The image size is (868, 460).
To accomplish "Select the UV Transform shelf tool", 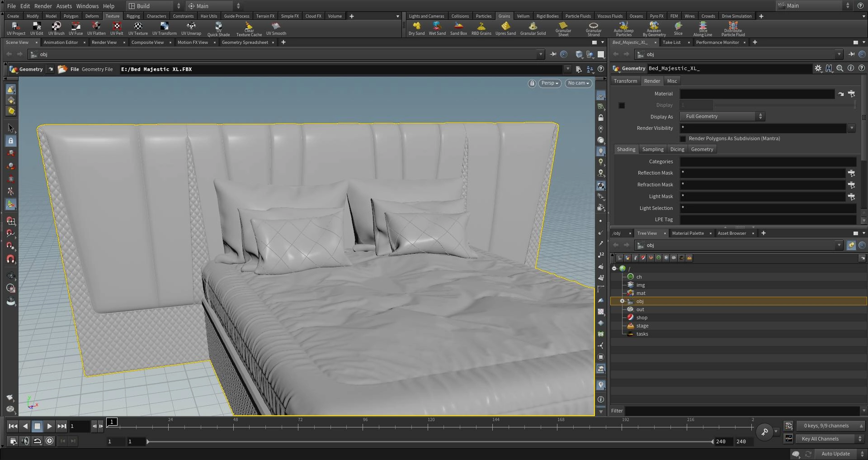I will point(164,29).
